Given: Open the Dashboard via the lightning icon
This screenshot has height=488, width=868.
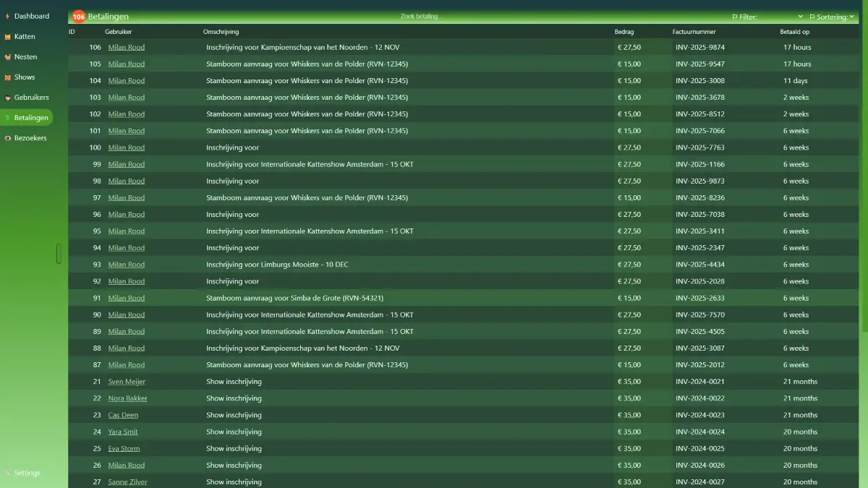Looking at the screenshot, I should click(x=7, y=16).
